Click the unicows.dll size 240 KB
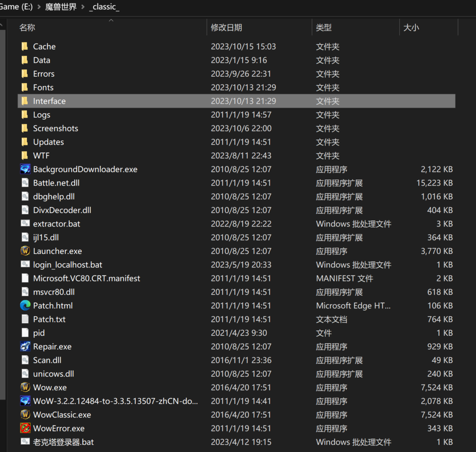 coord(440,373)
